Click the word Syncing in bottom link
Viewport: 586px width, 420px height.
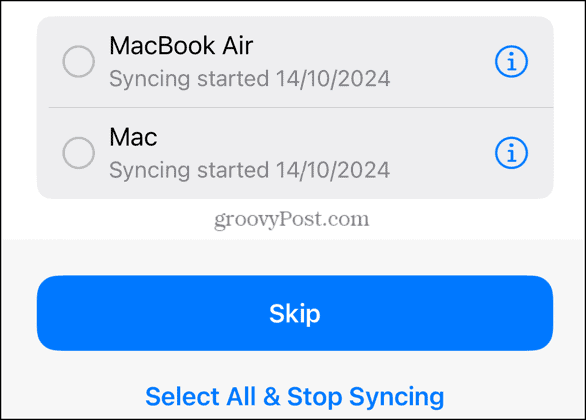[x=397, y=397]
